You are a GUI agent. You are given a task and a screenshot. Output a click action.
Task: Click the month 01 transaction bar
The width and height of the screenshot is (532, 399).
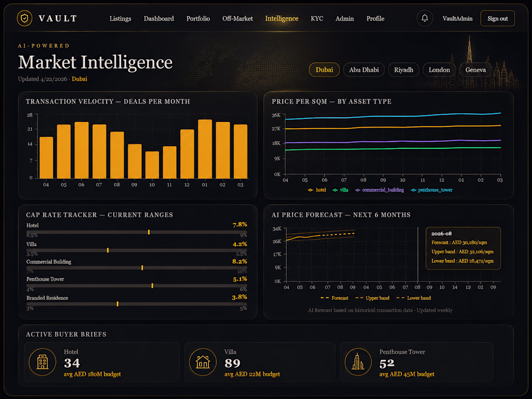[205, 149]
